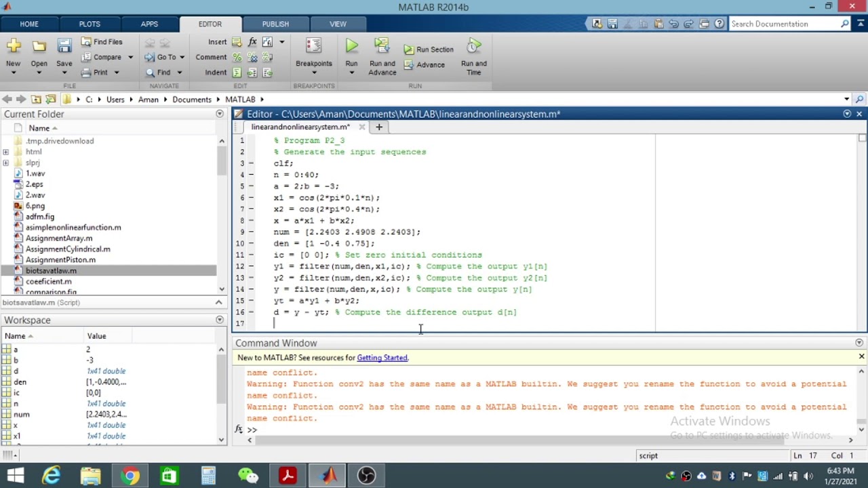This screenshot has height=488, width=868.
Task: Click the Run Section button
Action: point(429,49)
